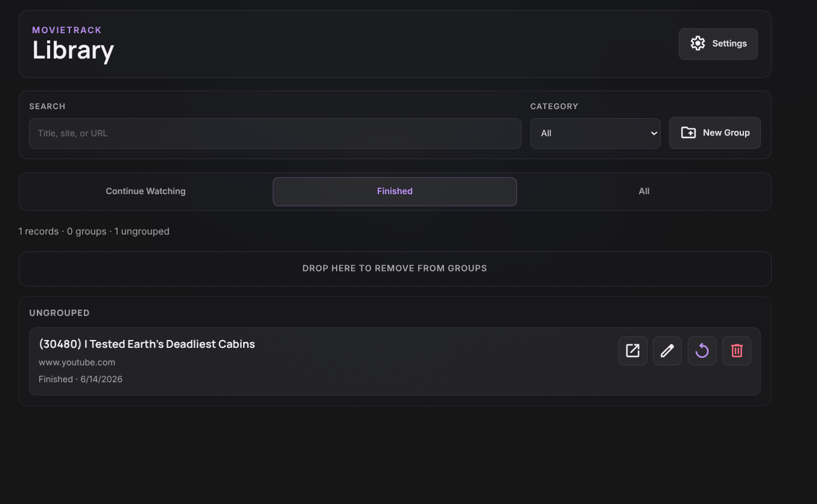Click the "I Tested Earth's Deadliest Cabins" title
The image size is (817, 504).
(x=147, y=344)
